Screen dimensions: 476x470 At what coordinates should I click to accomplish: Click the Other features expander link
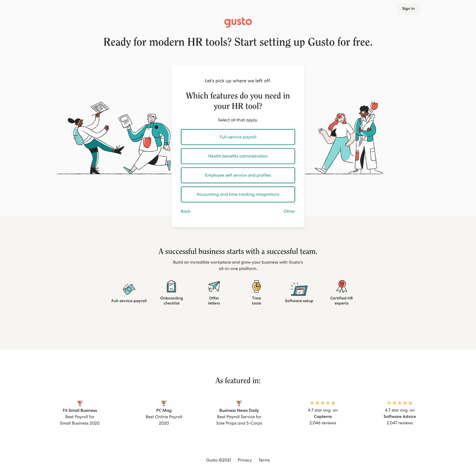(289, 211)
